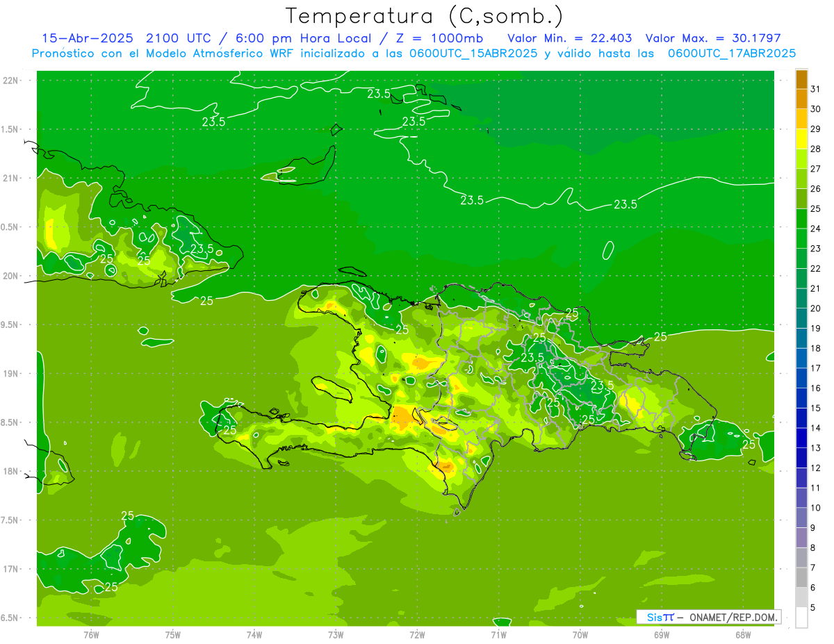The width and height of the screenshot is (834, 644).
Task: Click the legend value label '20'
Action: pyautogui.click(x=815, y=308)
